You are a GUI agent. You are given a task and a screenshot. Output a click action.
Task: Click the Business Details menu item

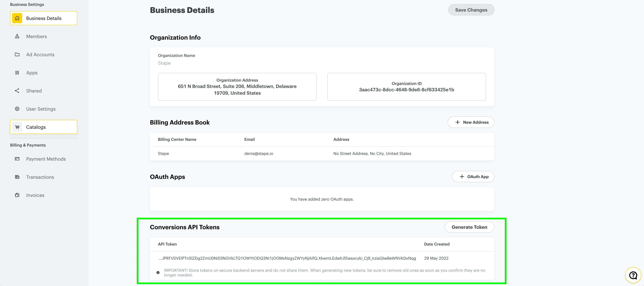click(x=44, y=18)
